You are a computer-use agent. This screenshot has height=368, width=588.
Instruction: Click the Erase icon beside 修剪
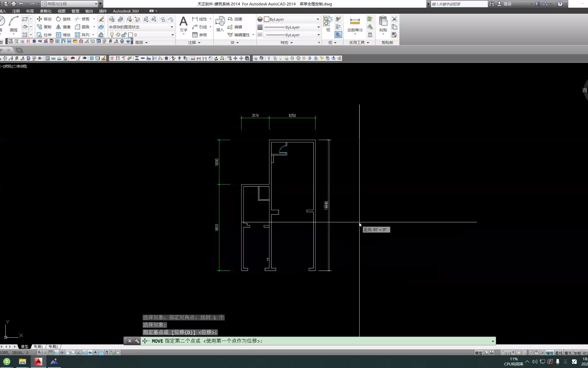tap(101, 19)
